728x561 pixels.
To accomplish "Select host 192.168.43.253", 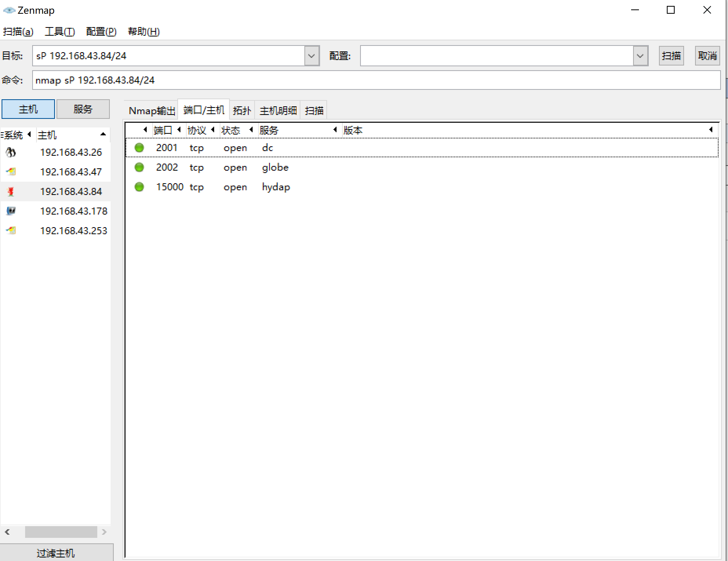I will click(56, 231).
